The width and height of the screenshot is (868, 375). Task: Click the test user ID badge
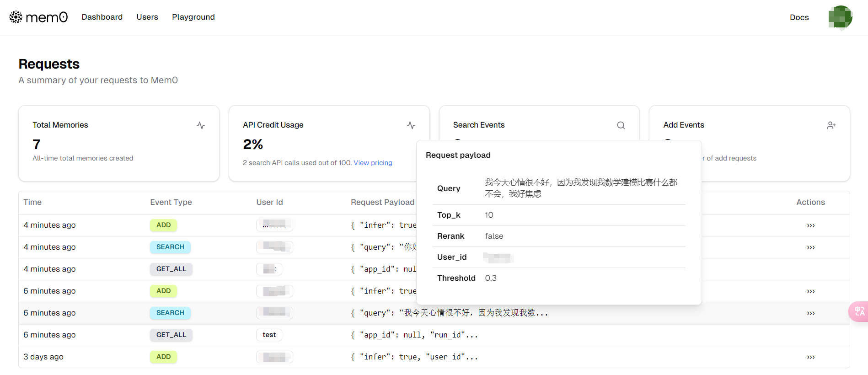[269, 335]
